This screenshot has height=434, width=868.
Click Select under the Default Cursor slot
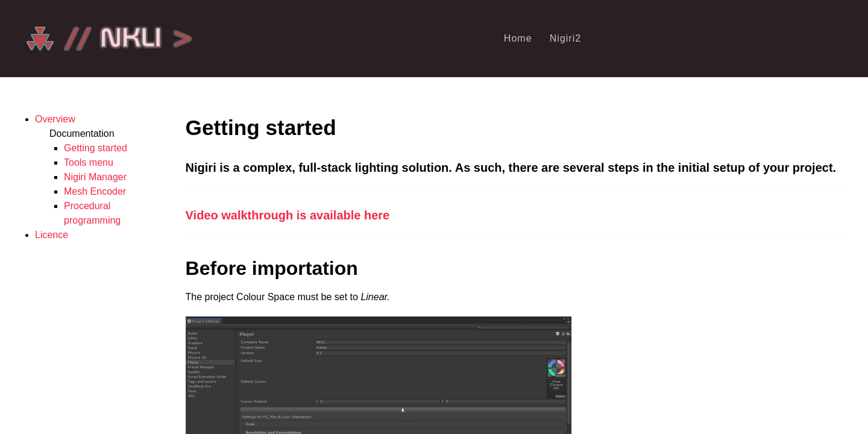coord(560,397)
